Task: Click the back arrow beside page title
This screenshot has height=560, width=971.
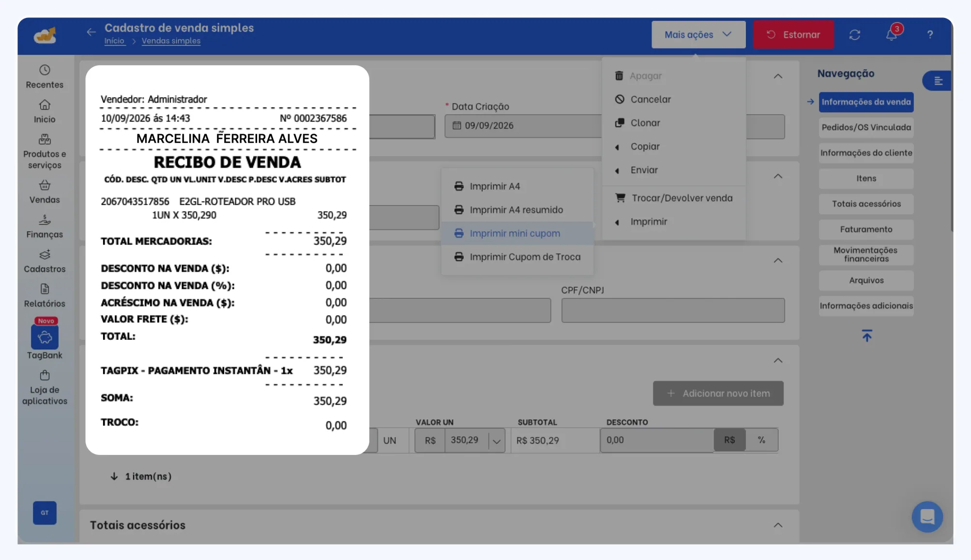Action: coord(91,32)
